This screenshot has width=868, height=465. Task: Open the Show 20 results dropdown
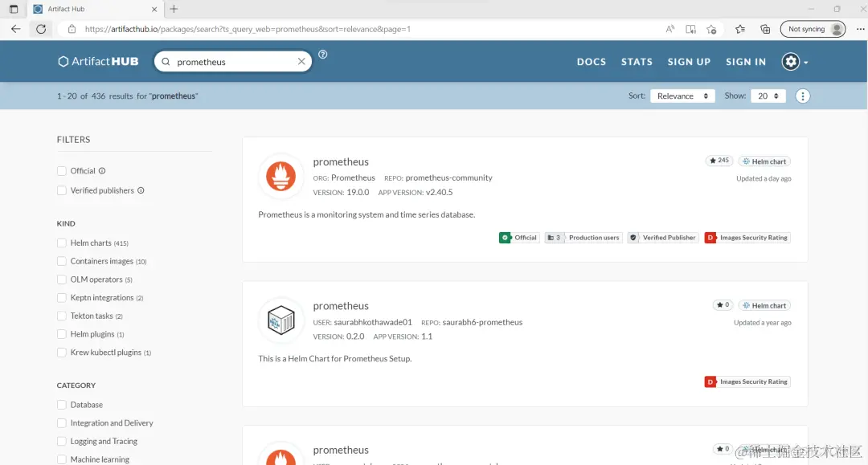click(x=768, y=96)
